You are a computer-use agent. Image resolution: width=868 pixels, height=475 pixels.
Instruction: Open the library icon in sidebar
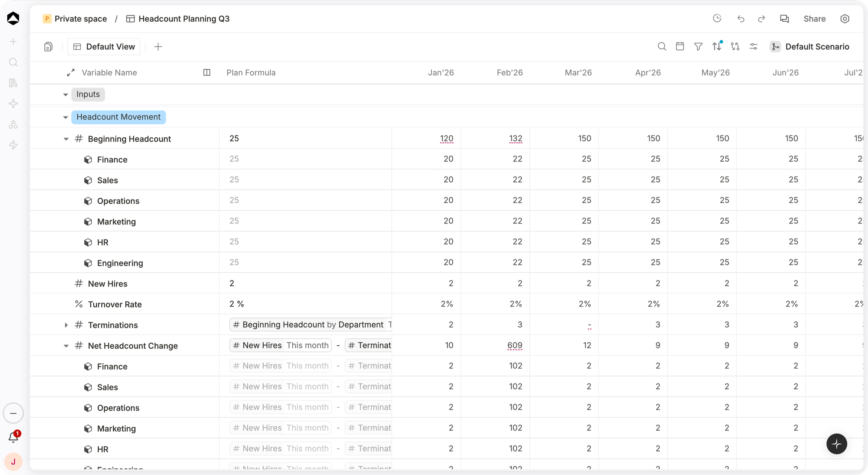coord(13,83)
